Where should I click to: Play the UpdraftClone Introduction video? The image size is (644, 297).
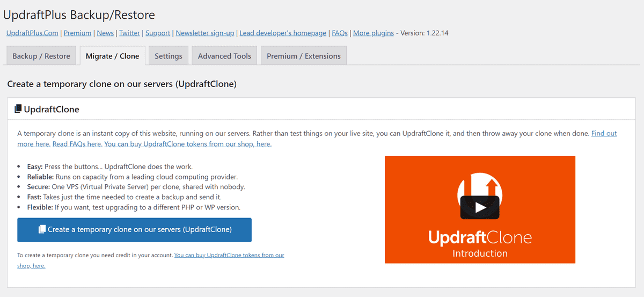[x=480, y=207]
